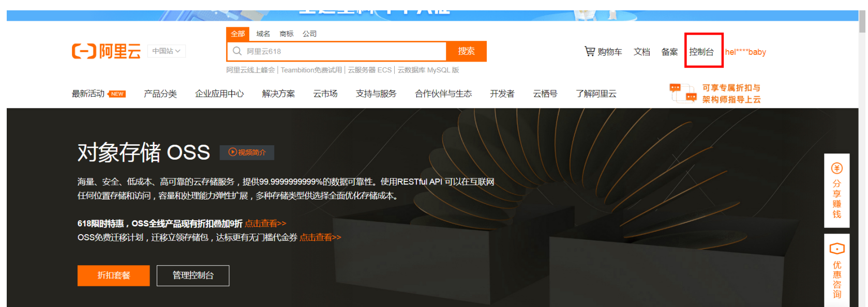Image resolution: width=868 pixels, height=307 pixels.
Task: Open the 控制台 console link
Action: (x=701, y=52)
